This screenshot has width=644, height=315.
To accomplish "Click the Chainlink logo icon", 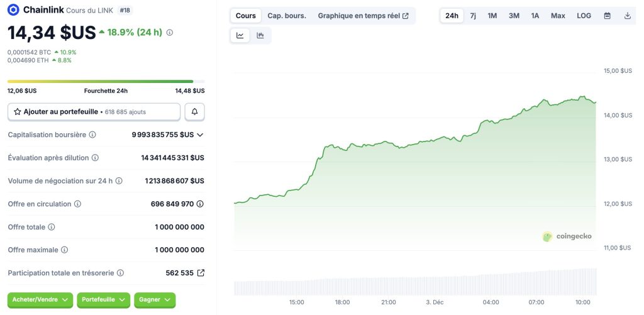I will coord(13,10).
